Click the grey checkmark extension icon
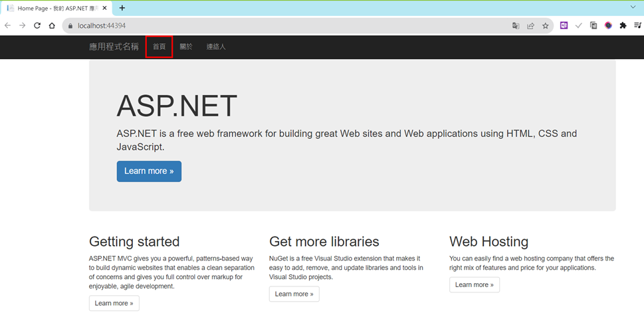 pos(579,25)
